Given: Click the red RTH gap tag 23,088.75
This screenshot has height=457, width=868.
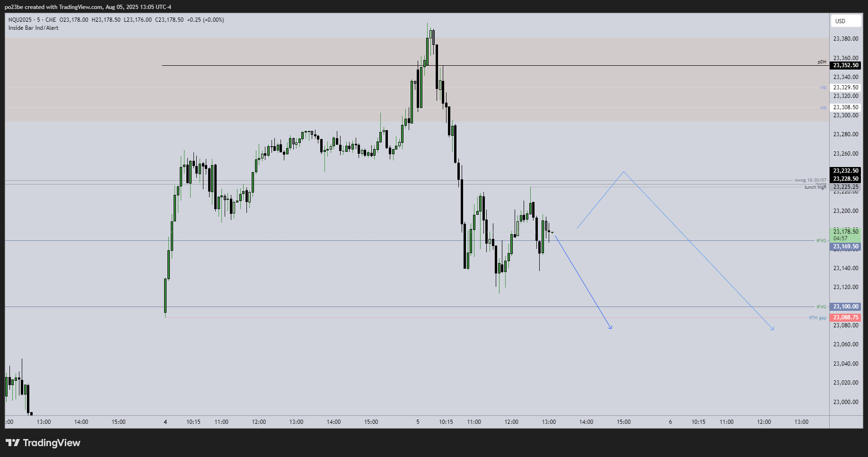Looking at the screenshot, I should point(846,317).
